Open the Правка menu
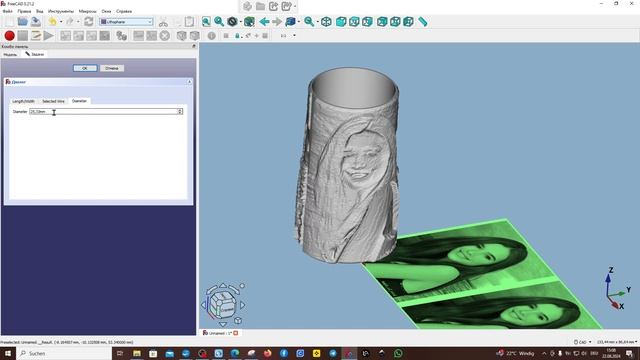This screenshot has width=640, height=360. point(24,11)
